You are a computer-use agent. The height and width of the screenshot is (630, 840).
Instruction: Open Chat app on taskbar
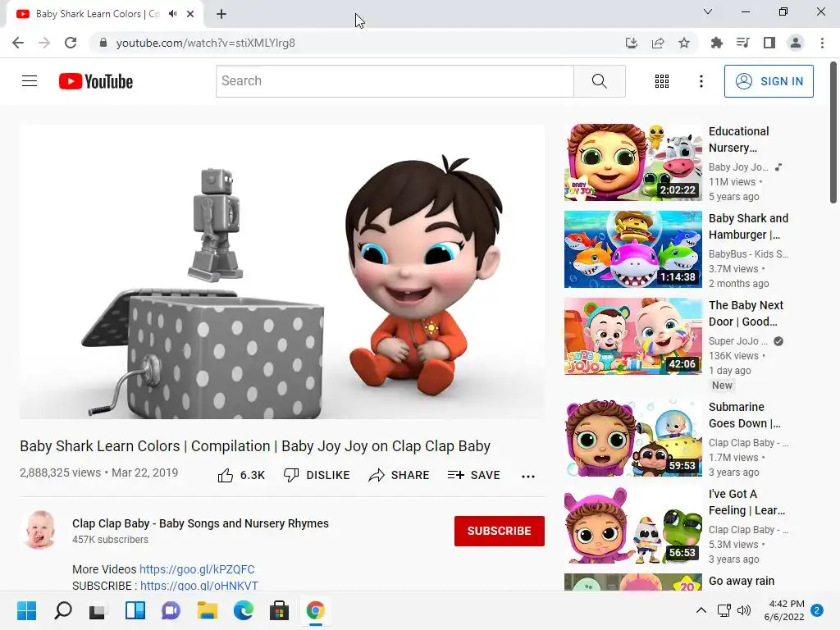[171, 610]
